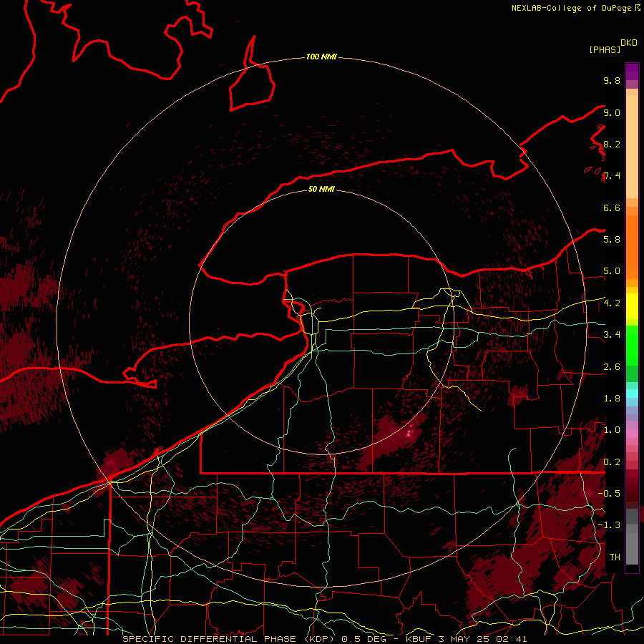
Task: Click the 3.4 scale value
Action: tap(612, 335)
